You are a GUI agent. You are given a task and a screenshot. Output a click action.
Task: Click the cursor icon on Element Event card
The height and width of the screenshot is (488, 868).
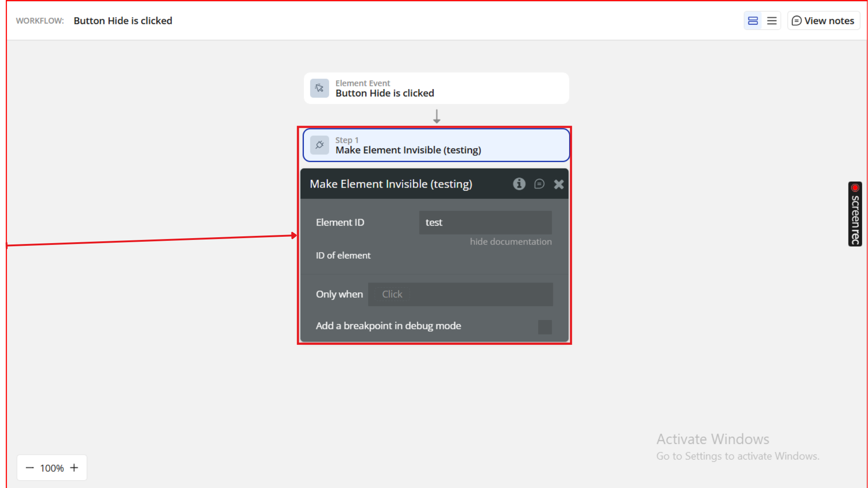click(x=320, y=88)
